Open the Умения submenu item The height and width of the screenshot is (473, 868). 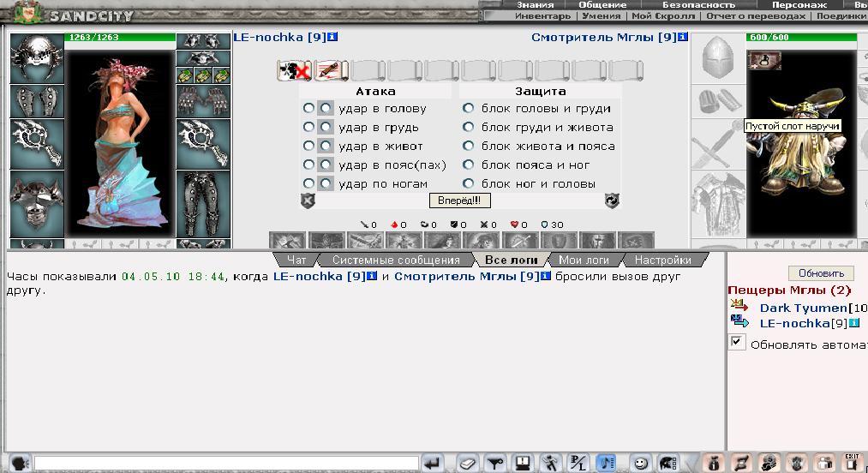click(x=602, y=16)
